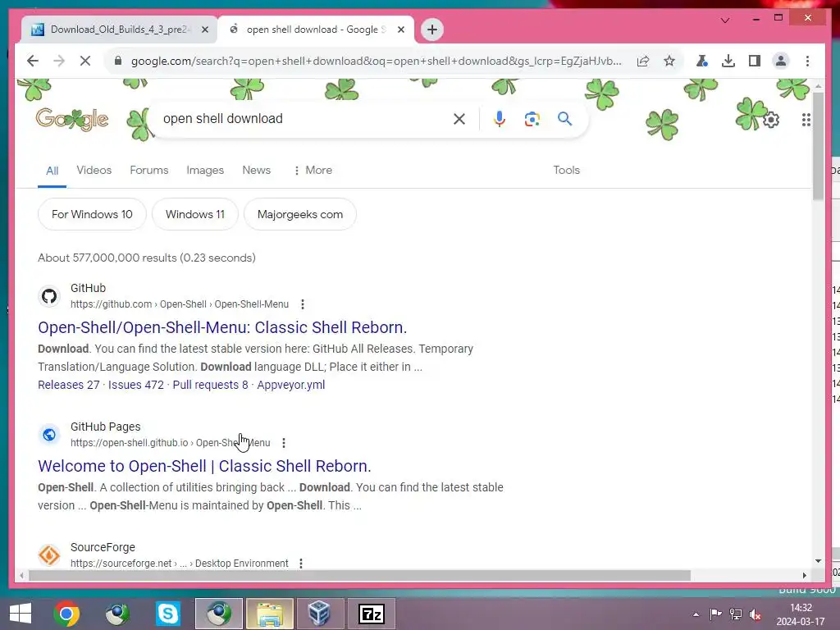The image size is (840, 630).
Task: Share this page via address bar icon
Action: pyautogui.click(x=643, y=61)
